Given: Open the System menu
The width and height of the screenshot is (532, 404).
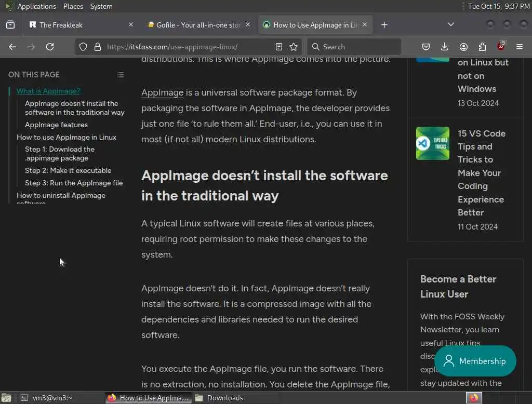Looking at the screenshot, I should [x=101, y=6].
